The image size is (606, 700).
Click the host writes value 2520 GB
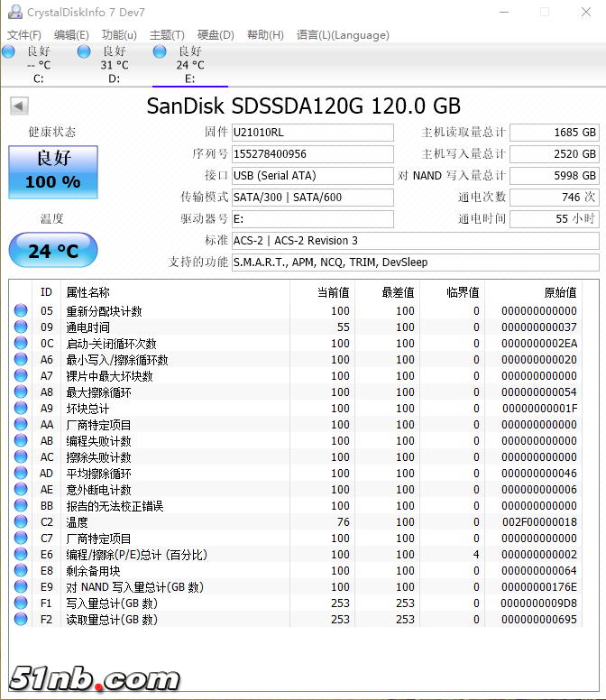coord(555,154)
